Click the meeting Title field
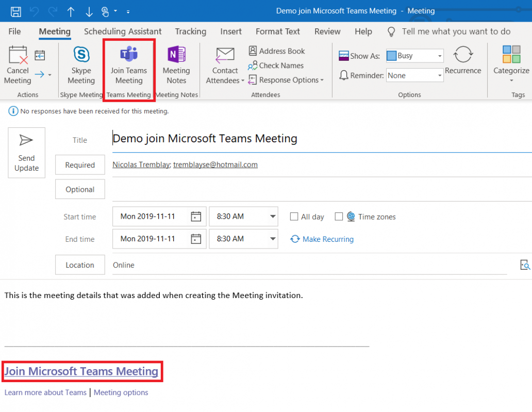Screen dimensions: 532x412 pos(322,139)
